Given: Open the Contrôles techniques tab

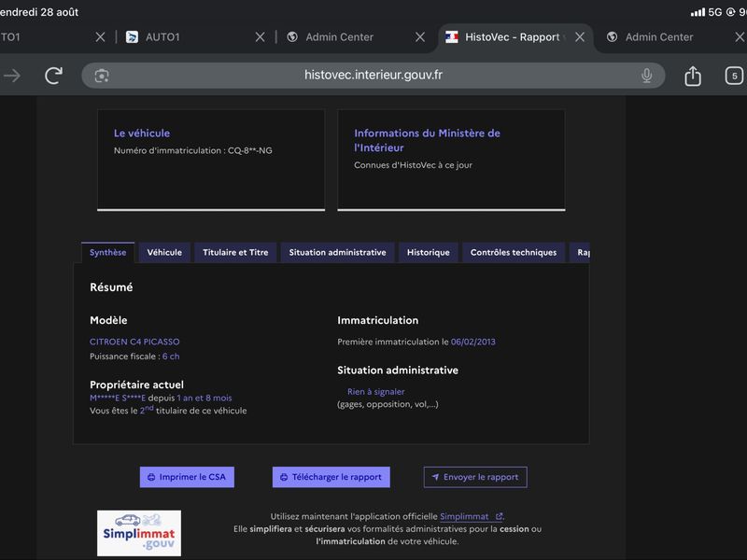Looking at the screenshot, I should click(514, 252).
